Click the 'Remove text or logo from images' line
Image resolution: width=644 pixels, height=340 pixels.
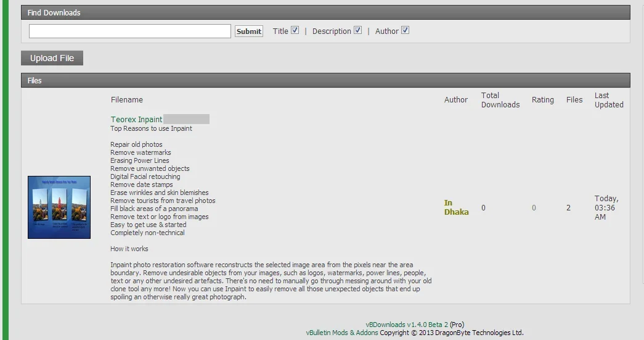tap(160, 216)
